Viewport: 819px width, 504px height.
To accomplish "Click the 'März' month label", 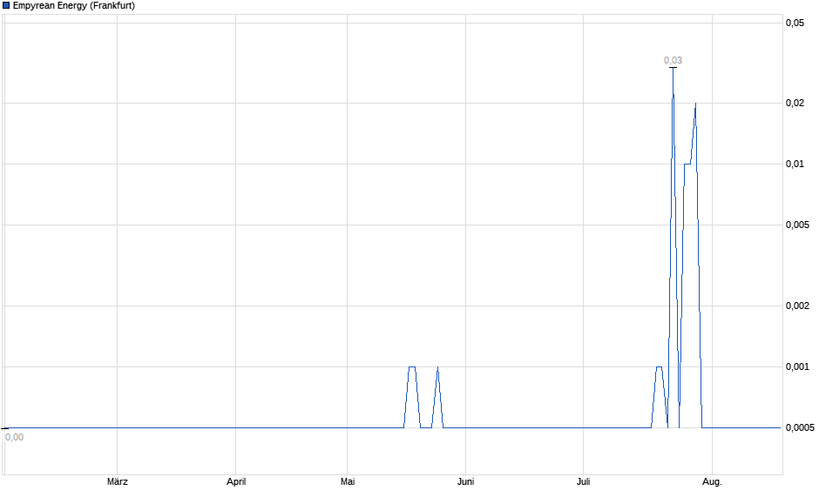I will 117,481.
